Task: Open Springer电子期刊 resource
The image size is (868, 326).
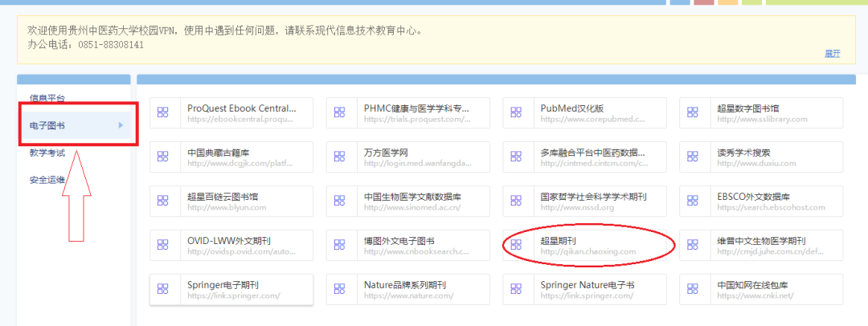Action: tap(231, 290)
